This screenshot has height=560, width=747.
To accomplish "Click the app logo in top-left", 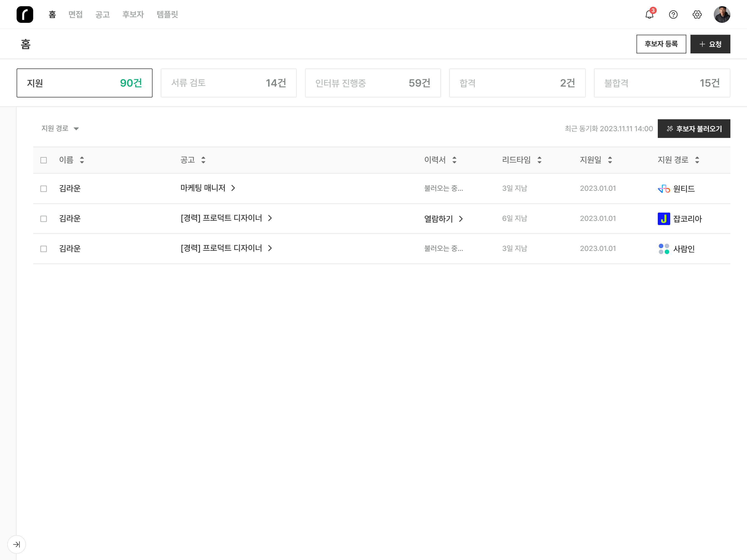I will point(25,15).
